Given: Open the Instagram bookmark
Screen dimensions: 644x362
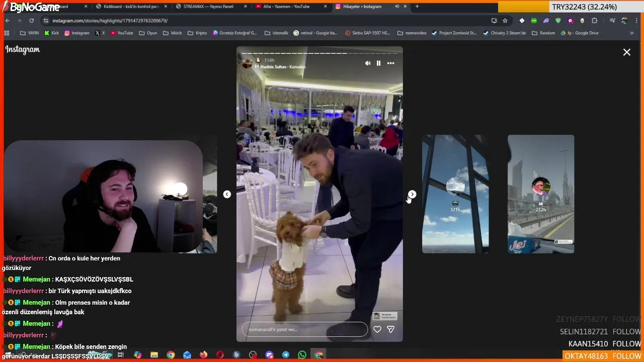Looking at the screenshot, I should point(77,33).
